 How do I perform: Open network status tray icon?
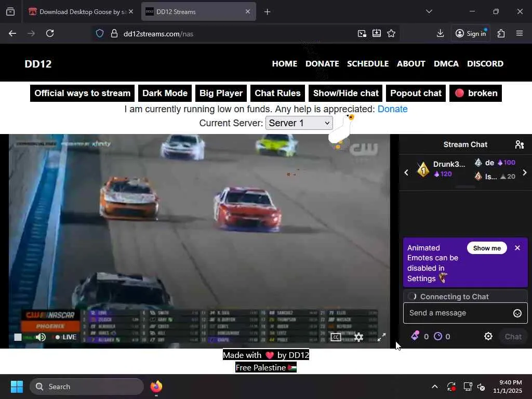tap(468, 387)
